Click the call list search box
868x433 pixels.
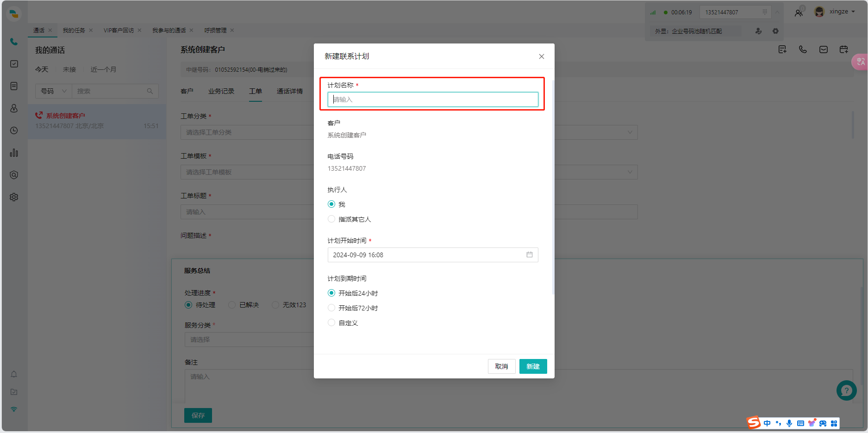pyautogui.click(x=115, y=91)
